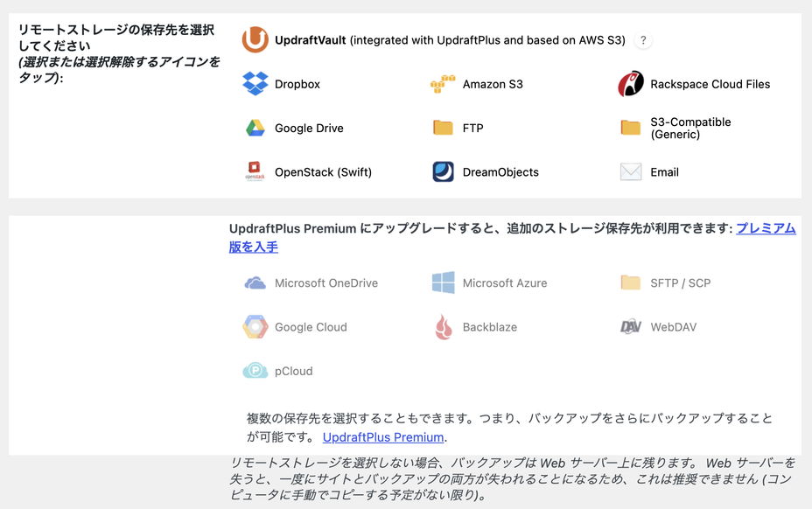This screenshot has width=812, height=509.
Task: Choose the Email envelope icon
Action: click(x=631, y=172)
